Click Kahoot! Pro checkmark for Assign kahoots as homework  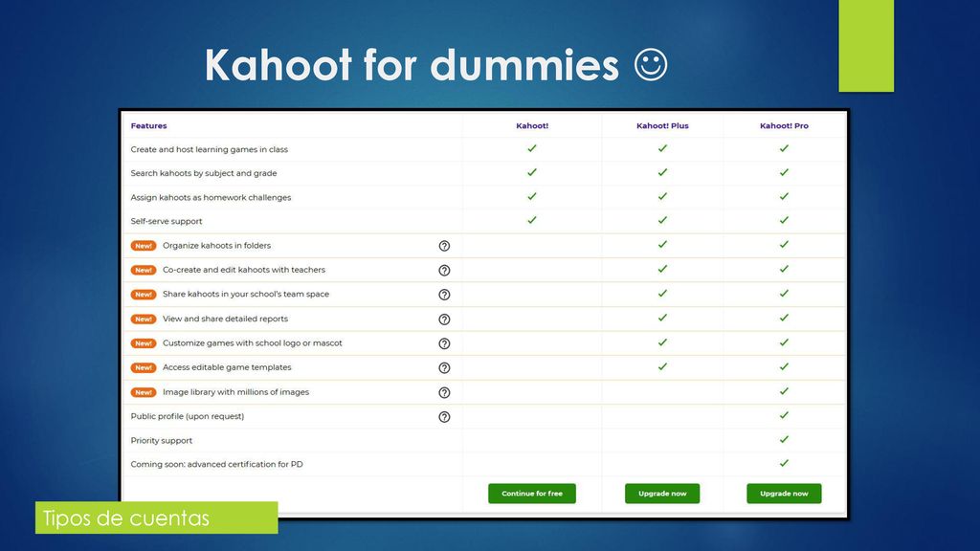pyautogui.click(x=784, y=196)
